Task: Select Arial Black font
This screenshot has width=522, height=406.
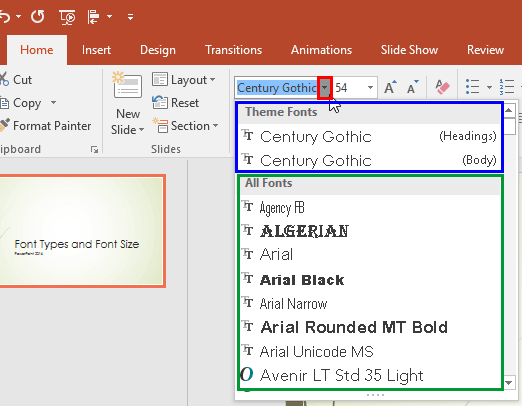Action: click(x=369, y=279)
